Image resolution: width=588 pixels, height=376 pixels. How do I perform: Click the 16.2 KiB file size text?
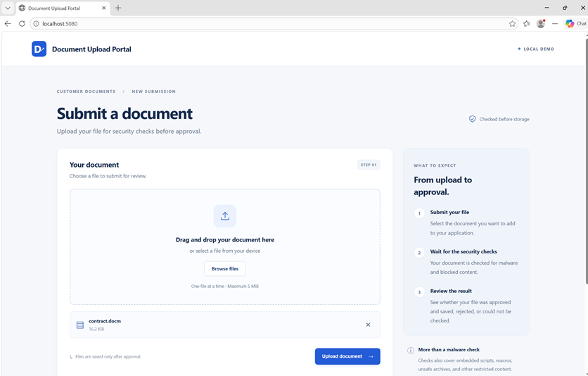(96, 329)
